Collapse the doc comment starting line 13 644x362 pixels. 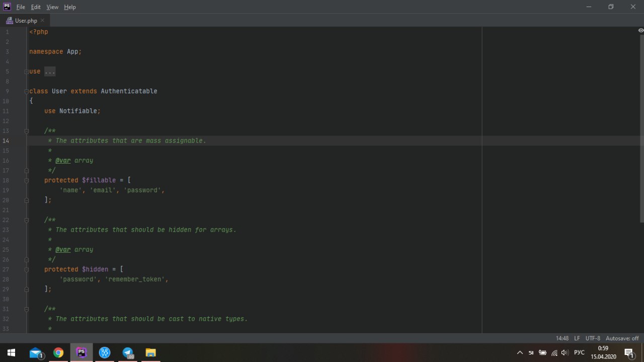pyautogui.click(x=26, y=131)
